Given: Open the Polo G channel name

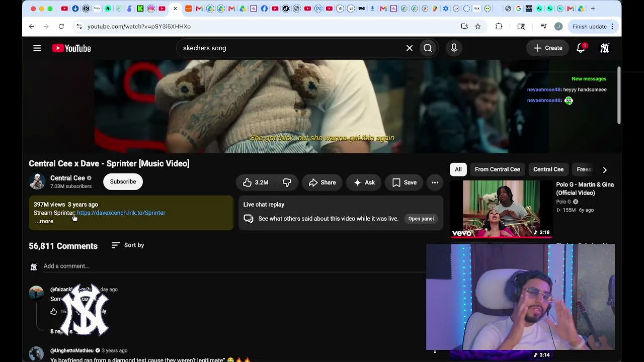Looking at the screenshot, I should (x=563, y=202).
